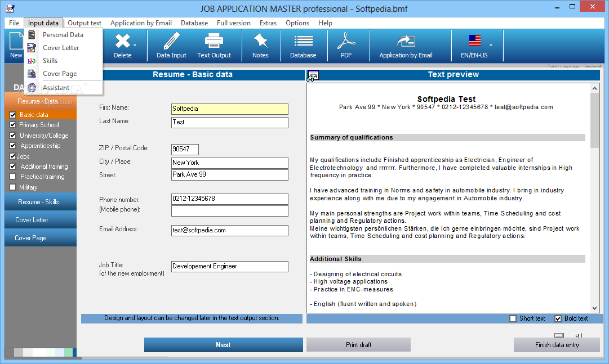Click the US flag language icon
Image resolution: width=609 pixels, height=364 pixels.
tap(474, 41)
